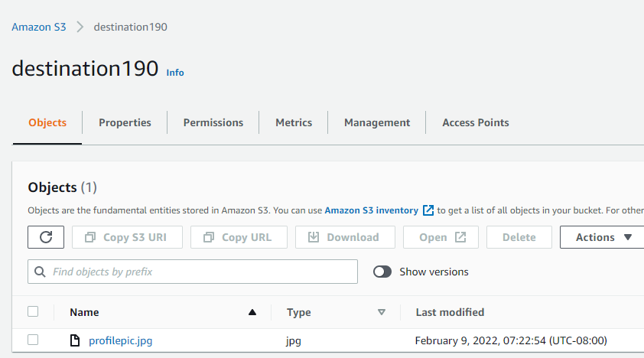
Task: Toggle the Show versions switch
Action: coord(382,272)
